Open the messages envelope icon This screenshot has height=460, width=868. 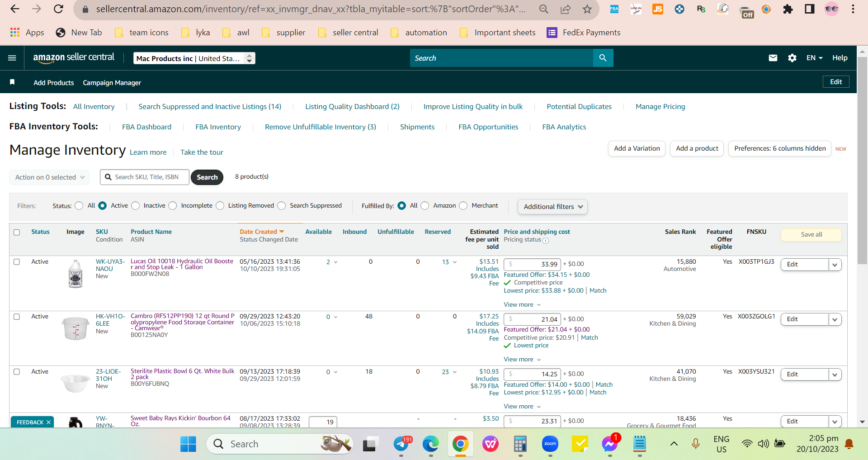pyautogui.click(x=773, y=58)
